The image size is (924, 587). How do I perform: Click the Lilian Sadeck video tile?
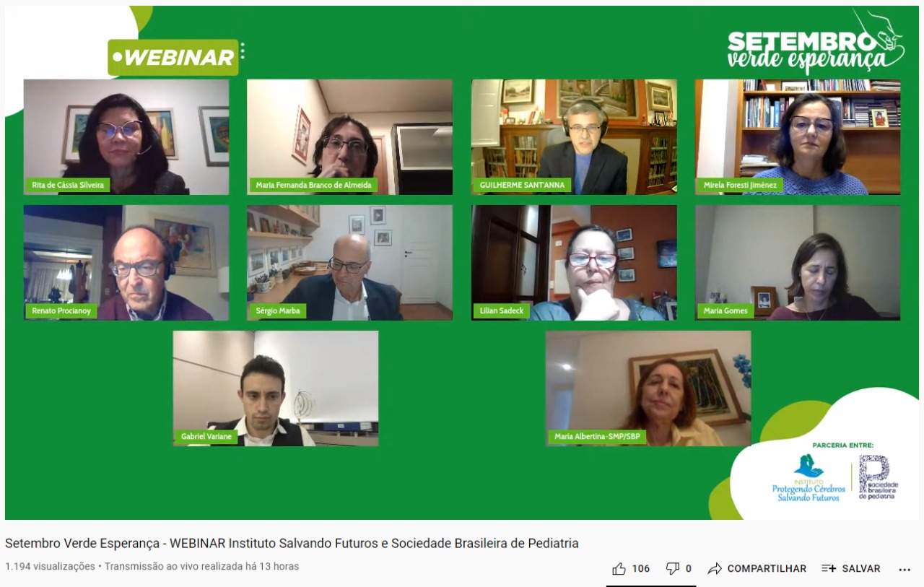click(575, 263)
